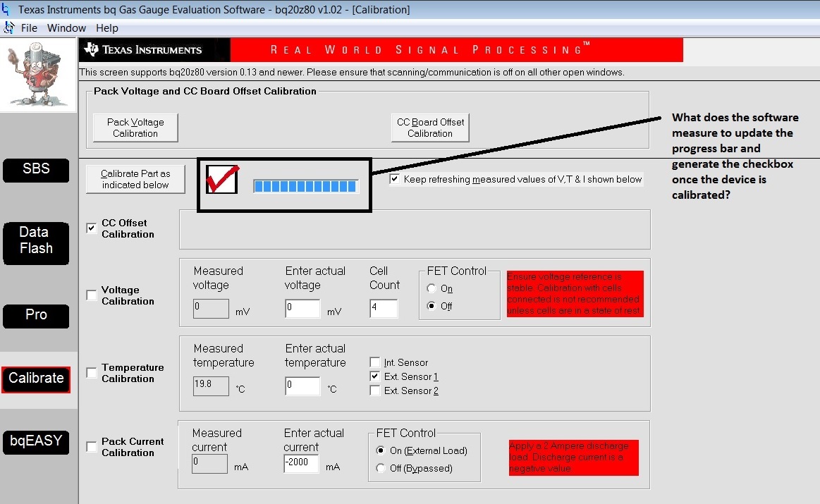820x504 pixels.
Task: Click the Cell Count input field
Action: coord(384,309)
